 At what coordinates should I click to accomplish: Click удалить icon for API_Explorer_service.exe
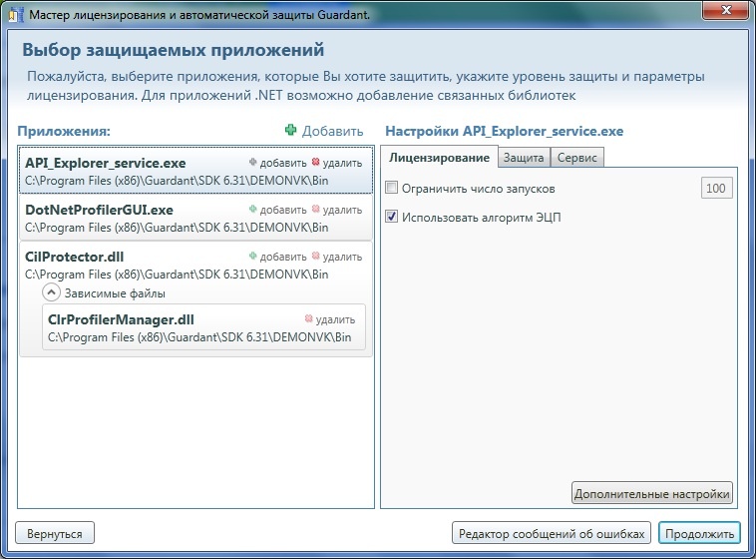[x=316, y=162]
